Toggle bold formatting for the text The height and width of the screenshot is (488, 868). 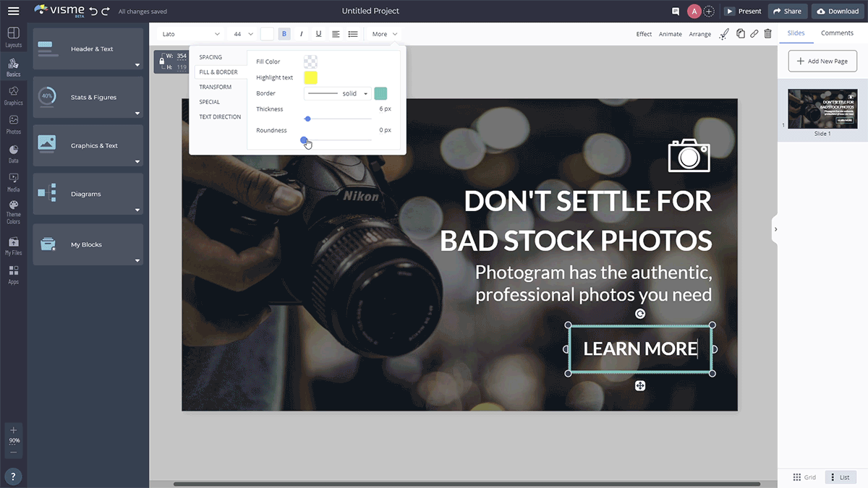click(286, 33)
